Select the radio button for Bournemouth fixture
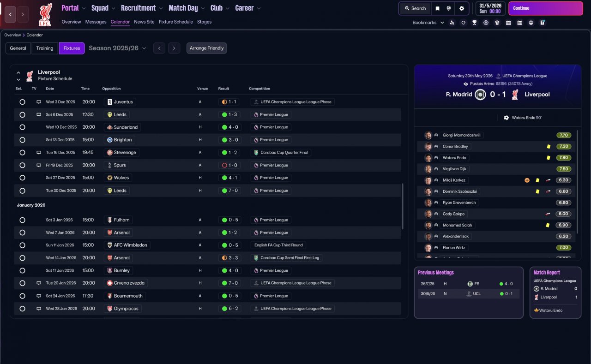 pyautogui.click(x=22, y=296)
